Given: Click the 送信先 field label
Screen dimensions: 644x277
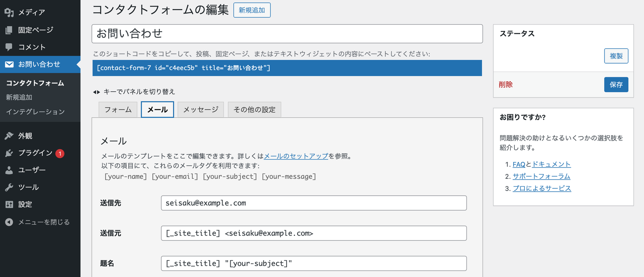Looking at the screenshot, I should [x=111, y=203].
